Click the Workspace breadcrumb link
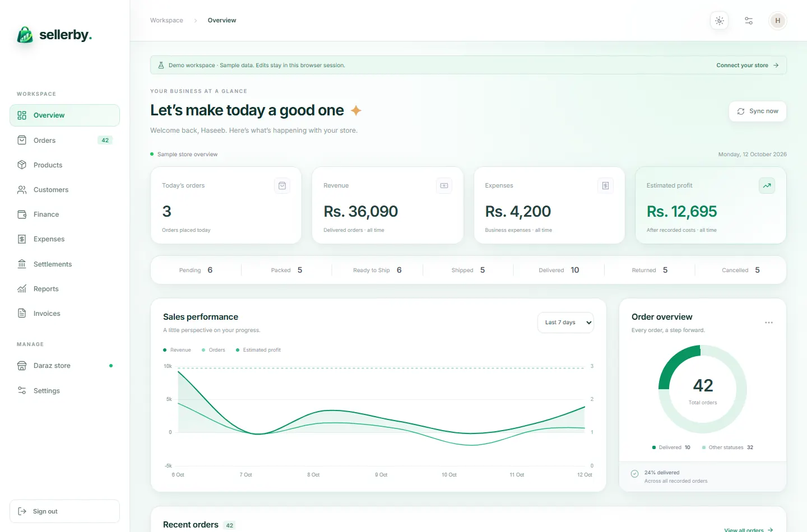The height and width of the screenshot is (532, 807). (166, 21)
